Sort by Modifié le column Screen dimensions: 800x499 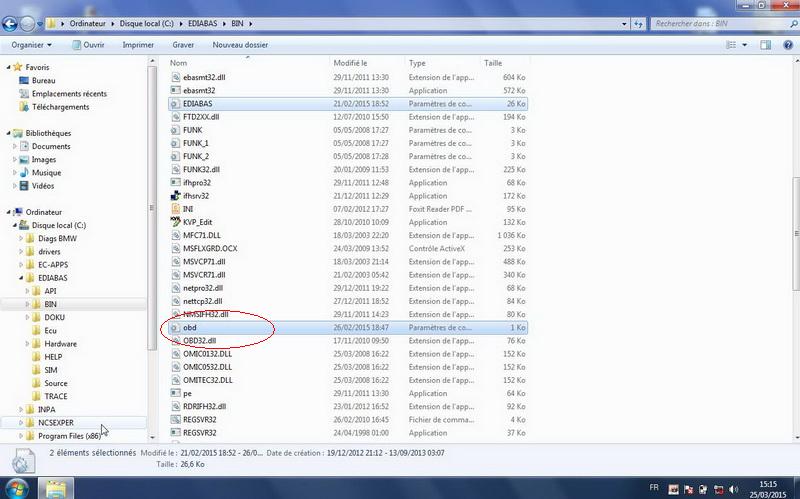tap(367, 63)
